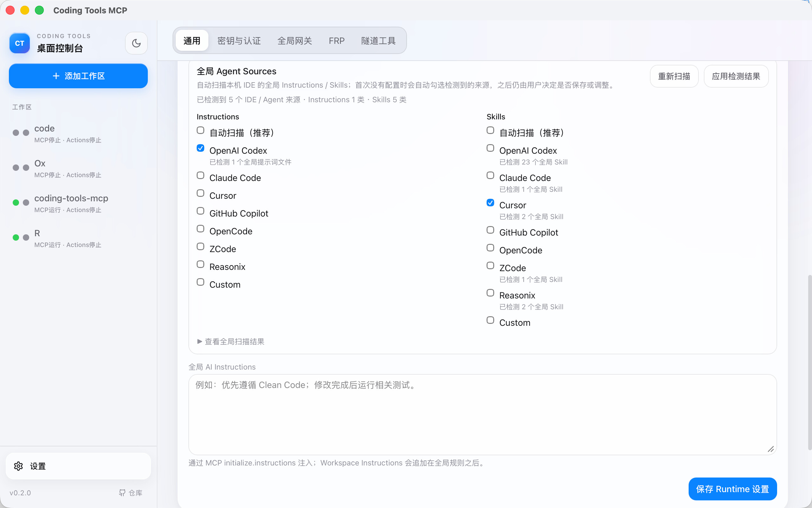This screenshot has width=812, height=508.
Task: Uncheck OpenAI Codex under Instructions
Action: pyautogui.click(x=200, y=148)
